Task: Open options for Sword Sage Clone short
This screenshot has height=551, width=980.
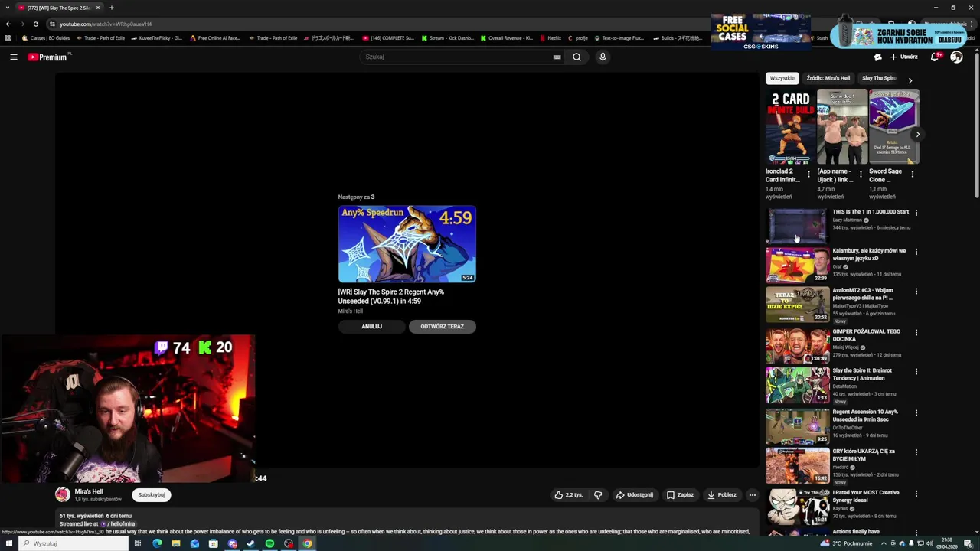Action: coord(912,174)
